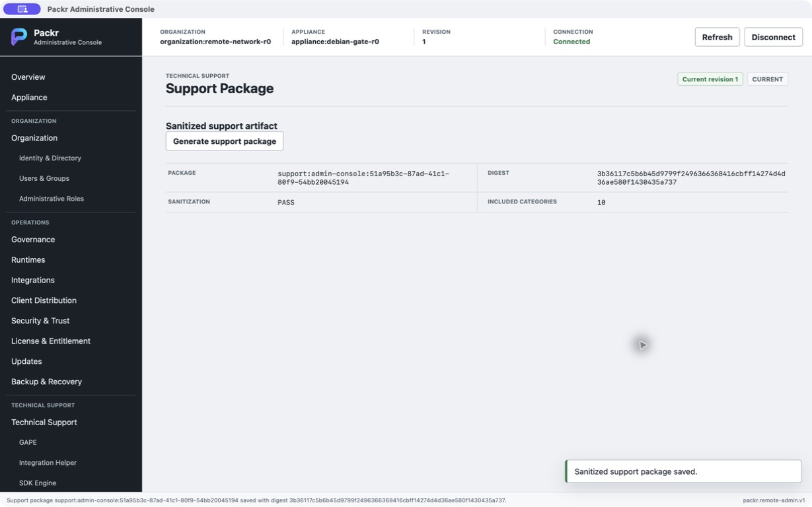This screenshot has width=812, height=507.
Task: Click the Packr Administrative Console window title
Action: (100, 9)
